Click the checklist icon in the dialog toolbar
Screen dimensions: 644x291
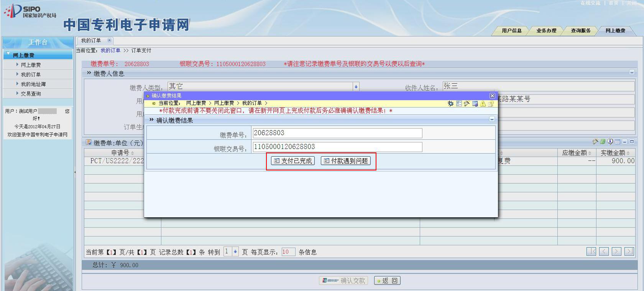pyautogui.click(x=459, y=104)
